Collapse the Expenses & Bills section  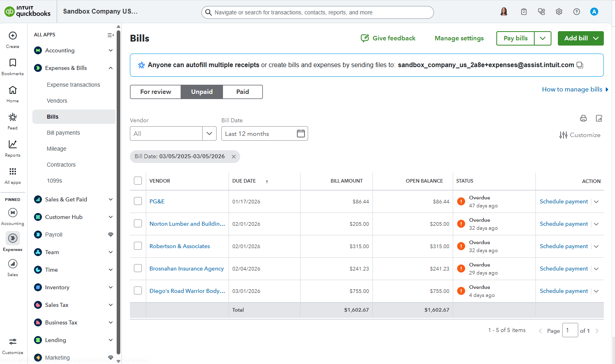click(111, 68)
